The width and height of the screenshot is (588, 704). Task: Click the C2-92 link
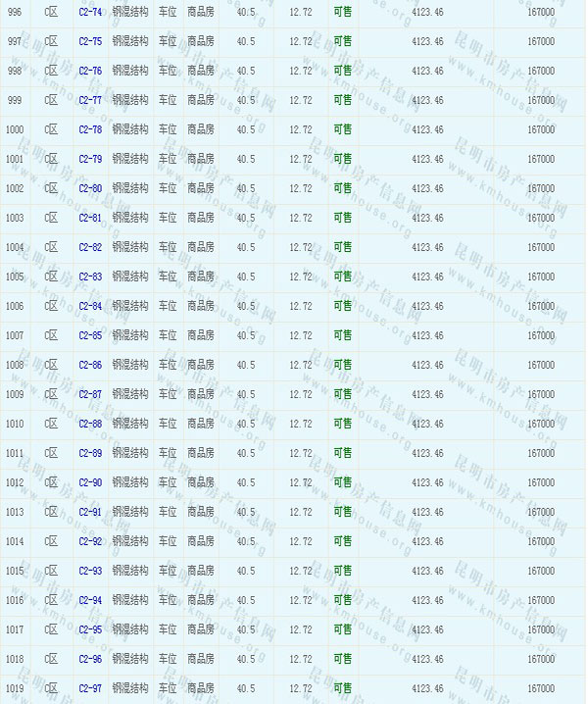[90, 542]
